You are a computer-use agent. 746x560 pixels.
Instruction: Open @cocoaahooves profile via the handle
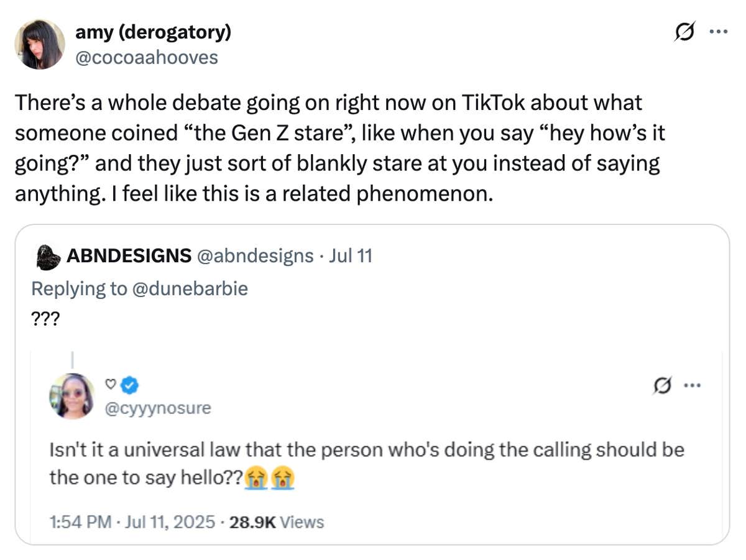point(147,57)
